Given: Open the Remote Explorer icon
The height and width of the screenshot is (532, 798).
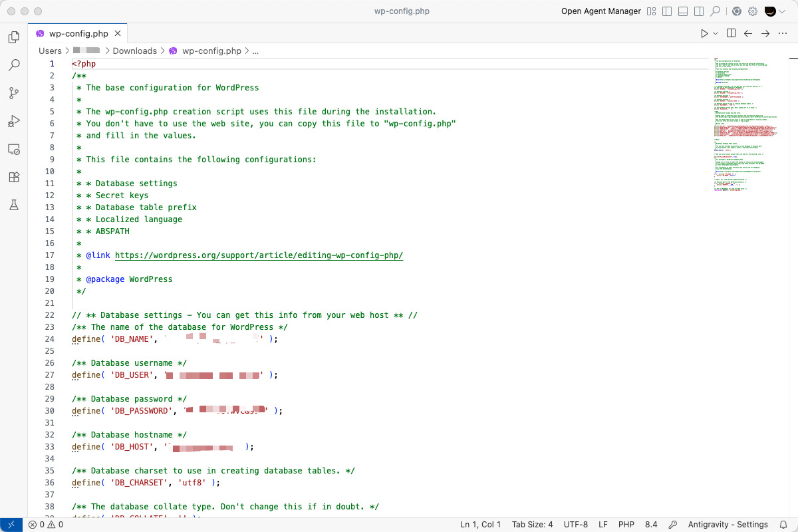Looking at the screenshot, I should pos(13,149).
